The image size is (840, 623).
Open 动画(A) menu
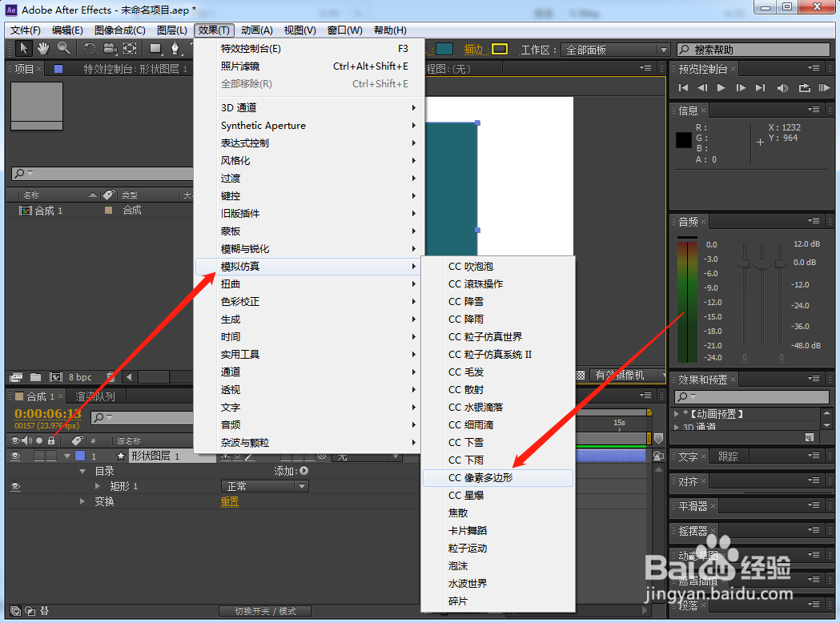coord(256,30)
